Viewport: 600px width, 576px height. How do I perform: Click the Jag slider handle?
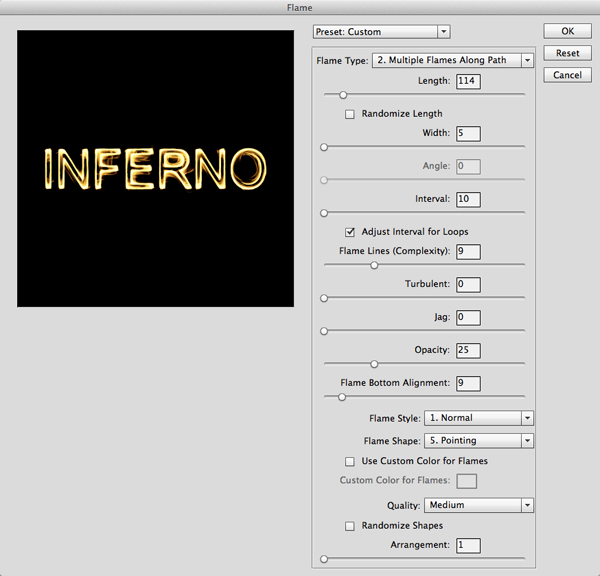pyautogui.click(x=324, y=331)
